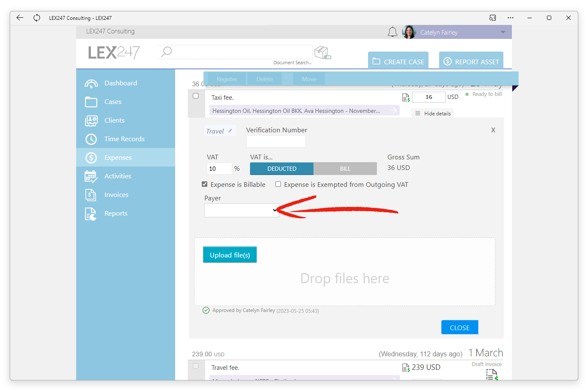This screenshot has width=588, height=391.
Task: Set VAT to BILL
Action: tap(345, 169)
